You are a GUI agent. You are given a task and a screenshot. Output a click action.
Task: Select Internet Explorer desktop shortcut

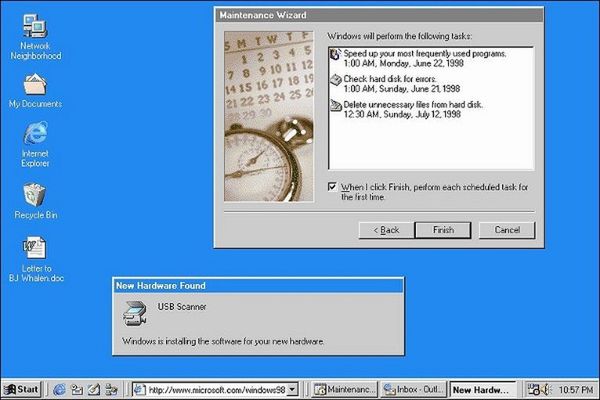pos(35,144)
